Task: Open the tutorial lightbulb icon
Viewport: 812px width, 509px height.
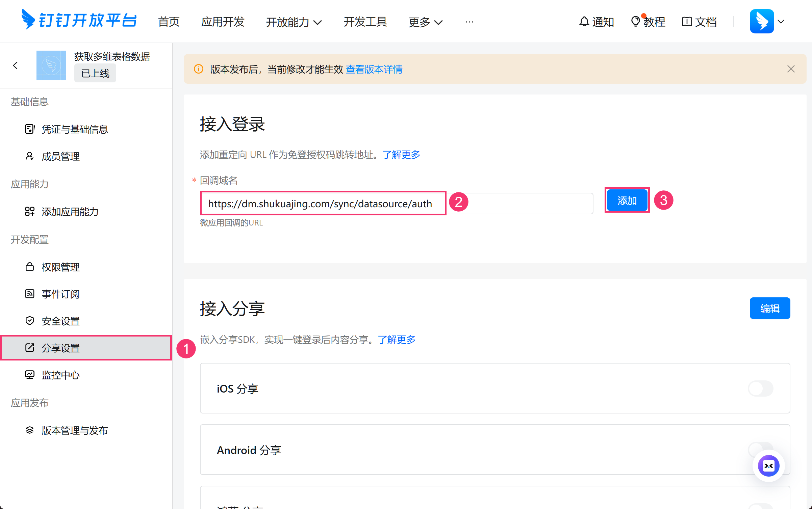Action: click(x=635, y=22)
